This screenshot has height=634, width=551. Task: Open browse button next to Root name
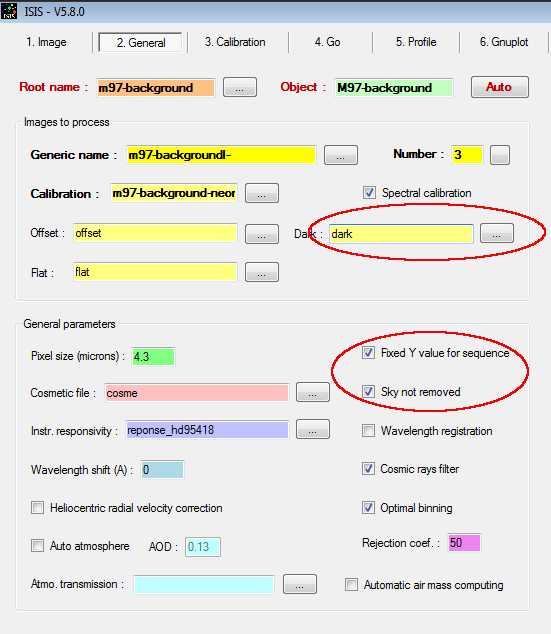pos(240,87)
